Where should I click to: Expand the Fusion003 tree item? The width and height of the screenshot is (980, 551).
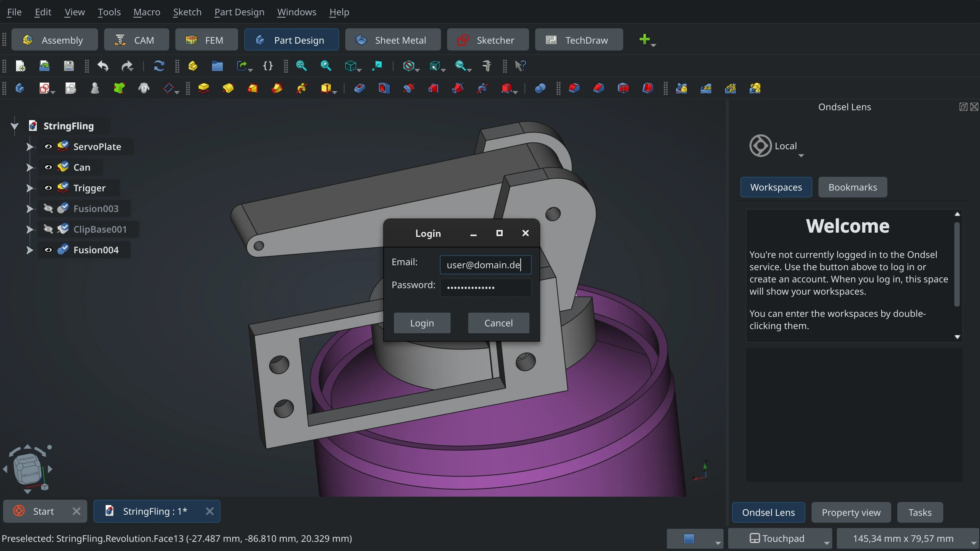29,209
